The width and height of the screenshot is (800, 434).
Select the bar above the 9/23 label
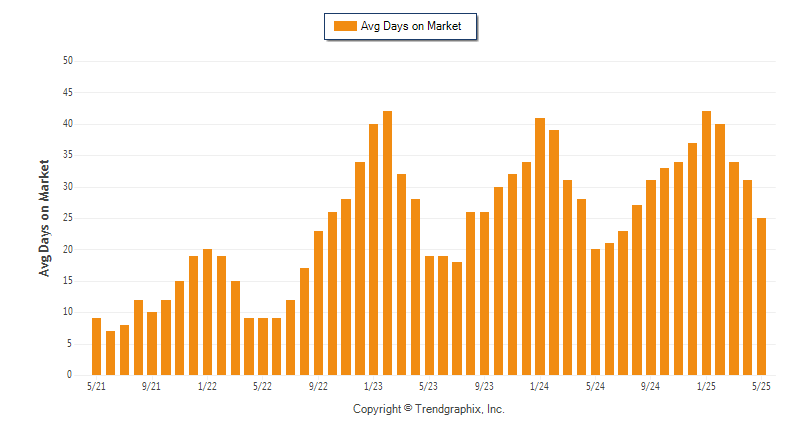tap(484, 294)
